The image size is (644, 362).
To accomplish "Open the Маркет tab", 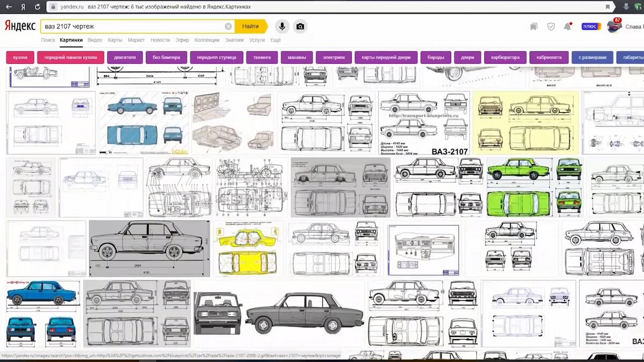I will point(136,40).
